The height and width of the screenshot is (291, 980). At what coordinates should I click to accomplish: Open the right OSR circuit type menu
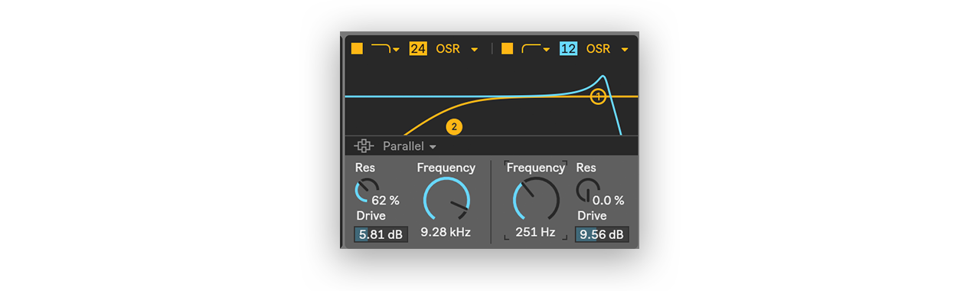(607, 49)
